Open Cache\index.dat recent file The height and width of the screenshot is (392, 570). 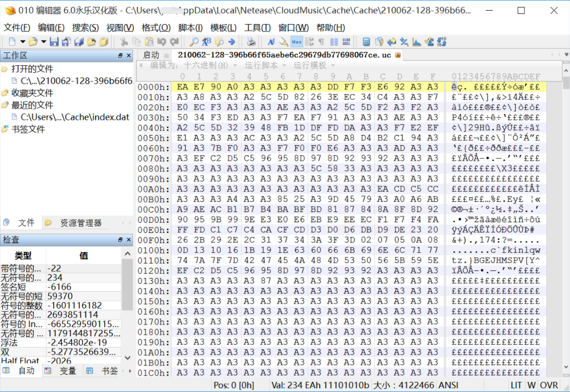(75, 117)
